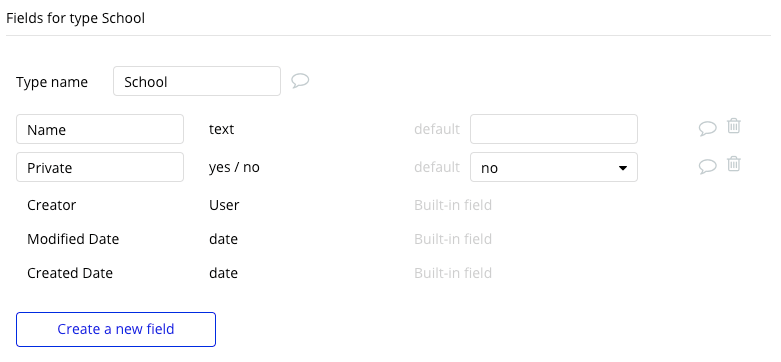Select the Created Date built-in field

70,273
